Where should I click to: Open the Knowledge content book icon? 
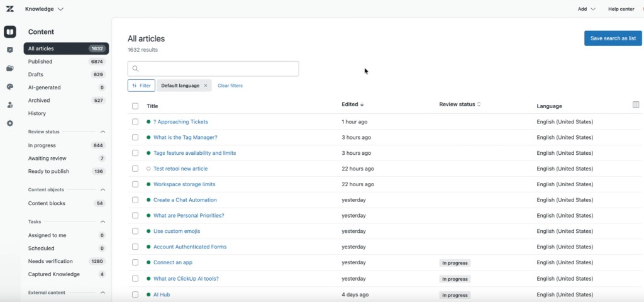tap(10, 31)
